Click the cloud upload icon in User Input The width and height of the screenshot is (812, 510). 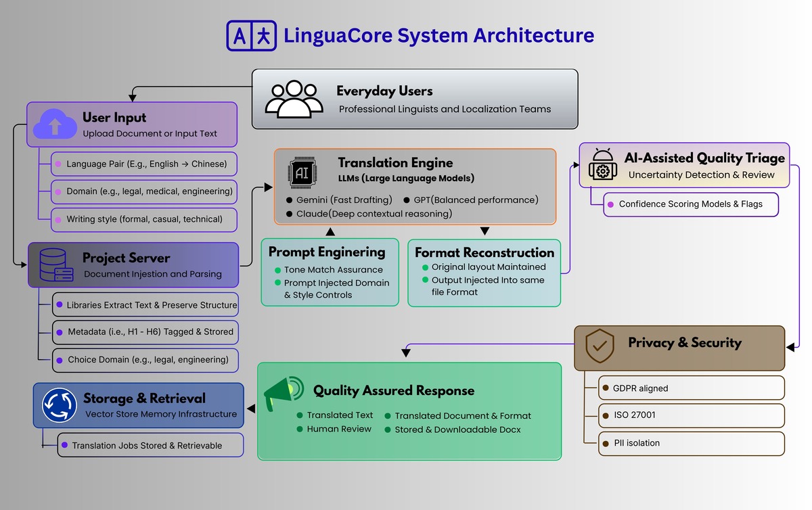54,124
